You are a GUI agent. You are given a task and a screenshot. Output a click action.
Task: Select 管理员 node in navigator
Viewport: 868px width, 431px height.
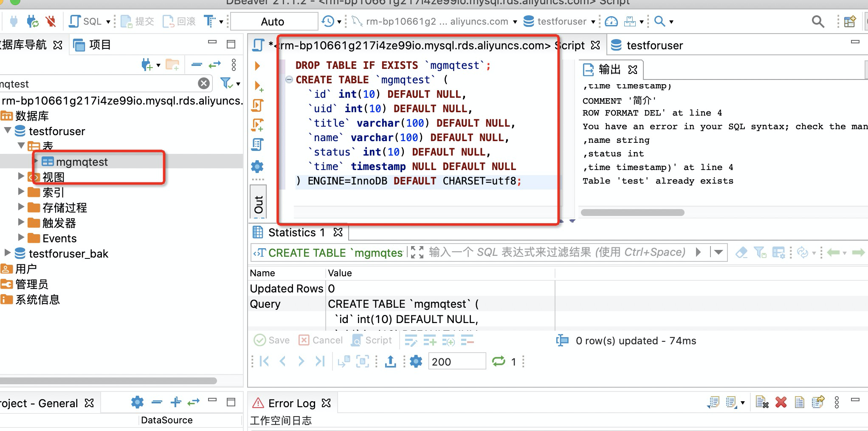[31, 284]
